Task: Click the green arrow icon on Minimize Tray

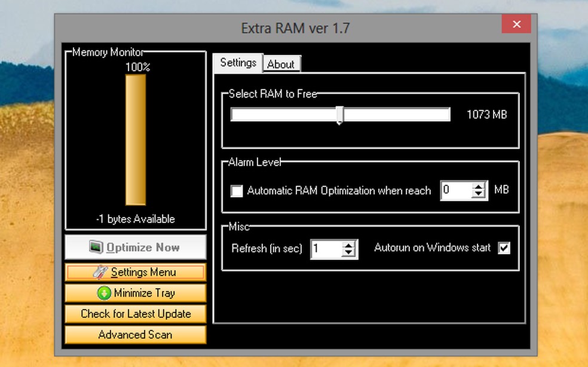Action: tap(105, 293)
